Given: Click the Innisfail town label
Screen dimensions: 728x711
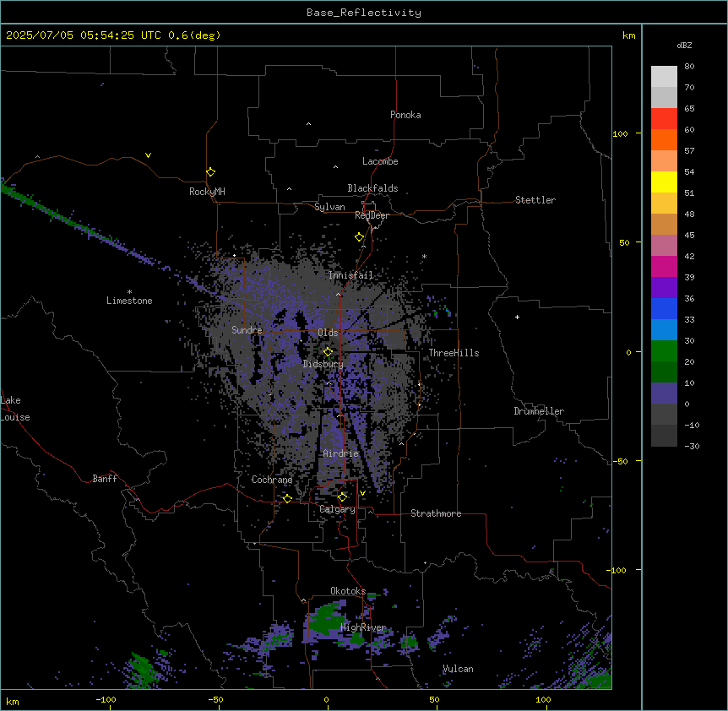Looking at the screenshot, I should click(351, 275).
